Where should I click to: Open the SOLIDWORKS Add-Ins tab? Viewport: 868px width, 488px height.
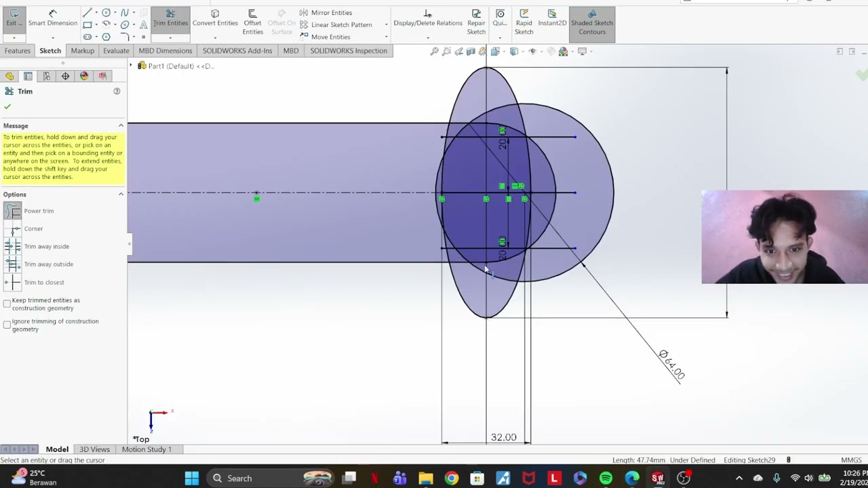237,51
